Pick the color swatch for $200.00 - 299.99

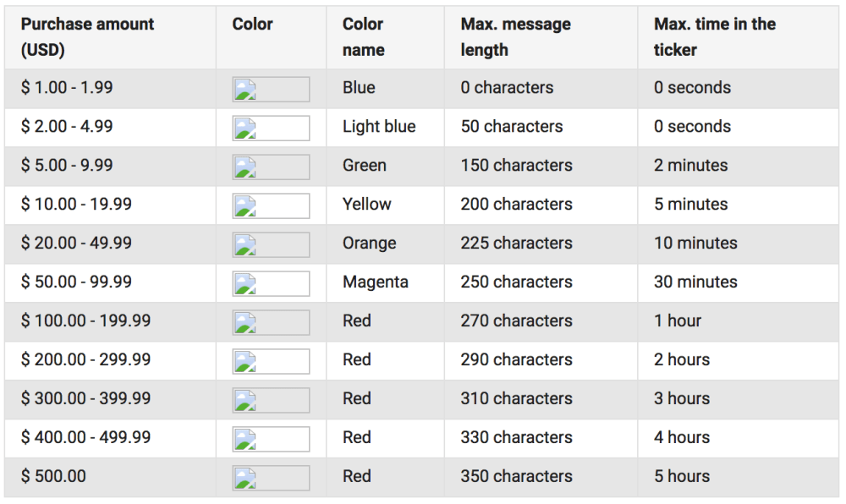(x=271, y=361)
